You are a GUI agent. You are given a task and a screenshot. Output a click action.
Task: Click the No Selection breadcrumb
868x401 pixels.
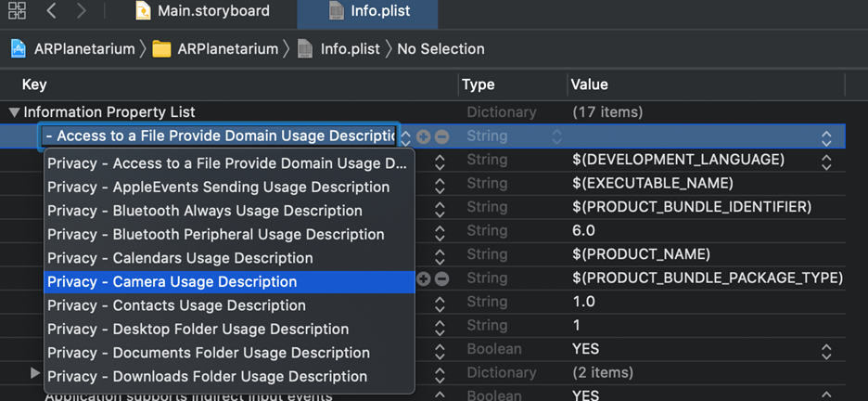pos(440,49)
